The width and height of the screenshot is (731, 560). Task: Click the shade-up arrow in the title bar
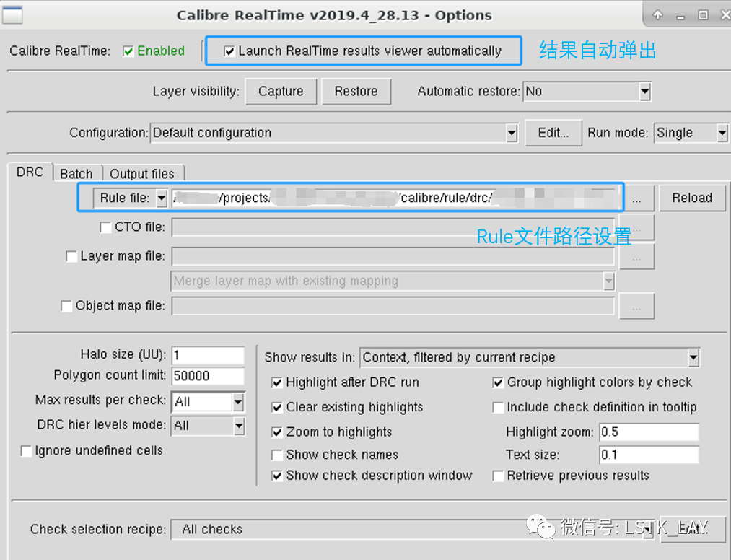(x=658, y=15)
